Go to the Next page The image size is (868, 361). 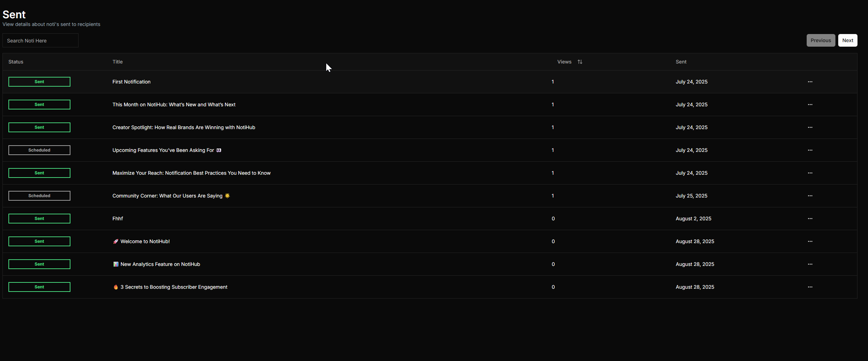tap(847, 40)
